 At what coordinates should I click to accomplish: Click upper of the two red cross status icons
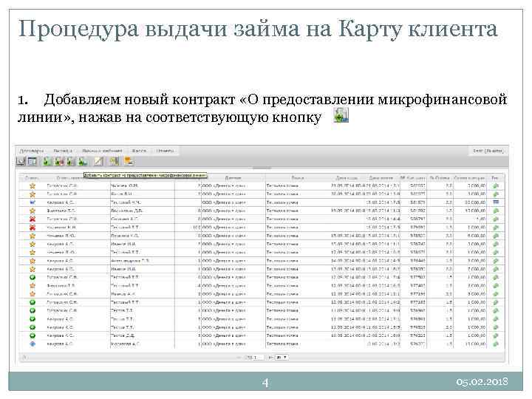[33, 219]
